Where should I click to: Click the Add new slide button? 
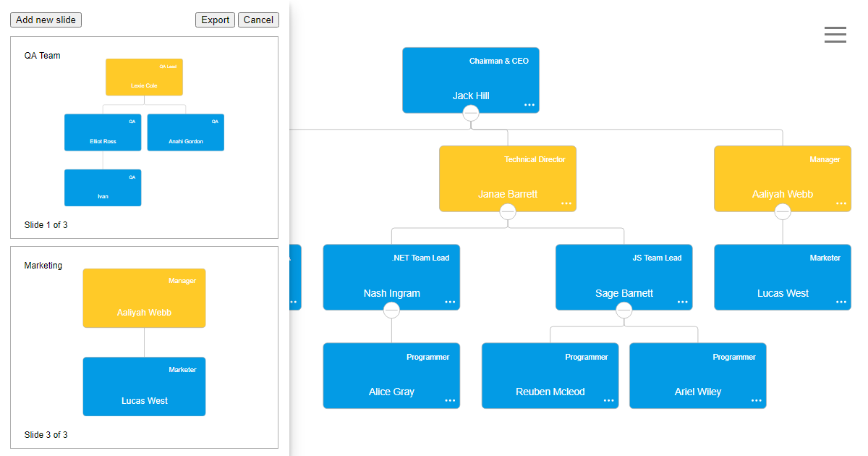point(46,20)
